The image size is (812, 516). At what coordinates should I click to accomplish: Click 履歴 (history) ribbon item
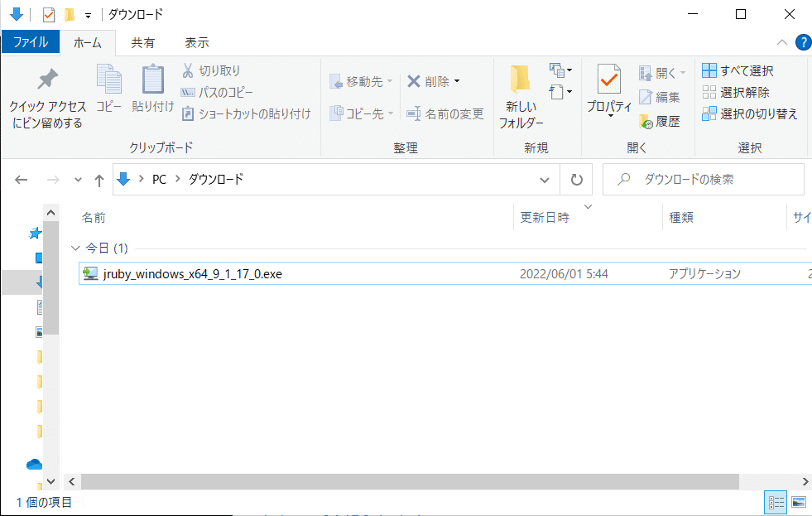tap(659, 121)
